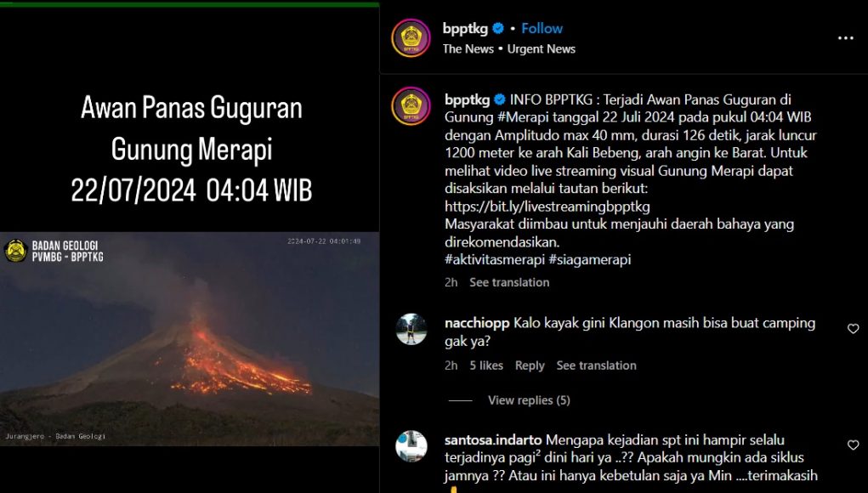View the 5 likes on nacchiopp's comment

pyautogui.click(x=486, y=365)
